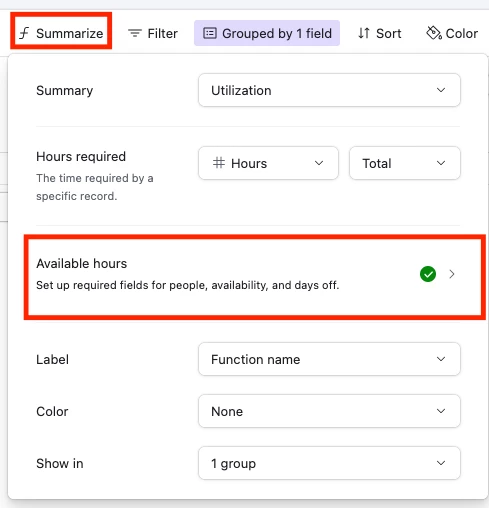489x508 pixels.
Task: Click the Summarize function icon
Action: (24, 33)
